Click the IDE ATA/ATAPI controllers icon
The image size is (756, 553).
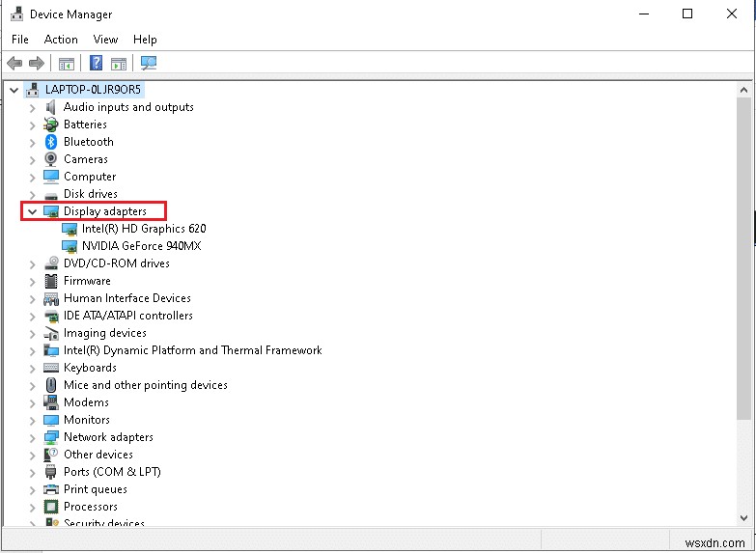click(x=51, y=316)
